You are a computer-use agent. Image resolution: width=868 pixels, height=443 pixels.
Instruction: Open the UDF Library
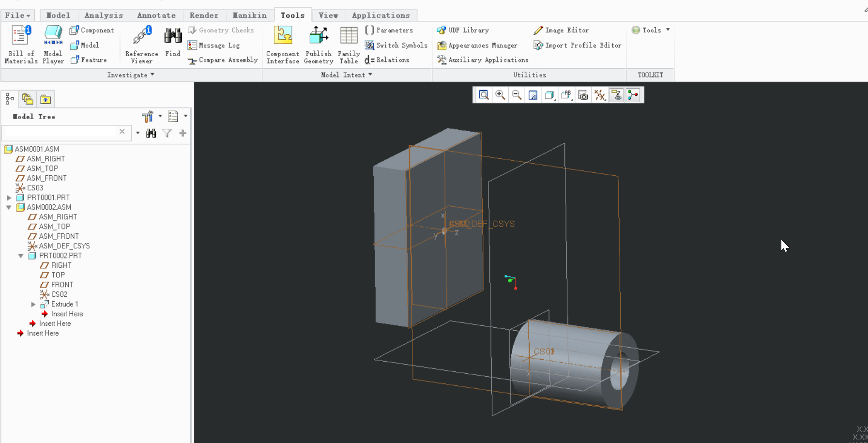(463, 30)
